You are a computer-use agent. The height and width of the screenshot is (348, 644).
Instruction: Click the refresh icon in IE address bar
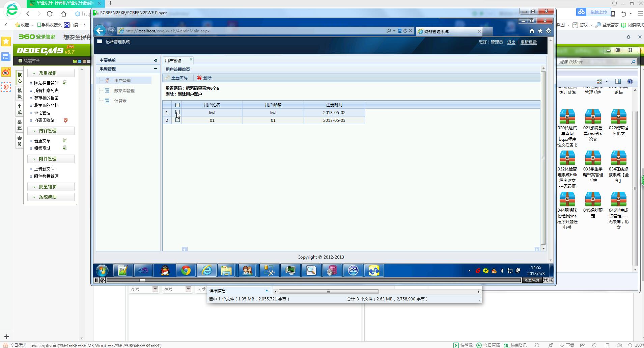click(x=405, y=31)
